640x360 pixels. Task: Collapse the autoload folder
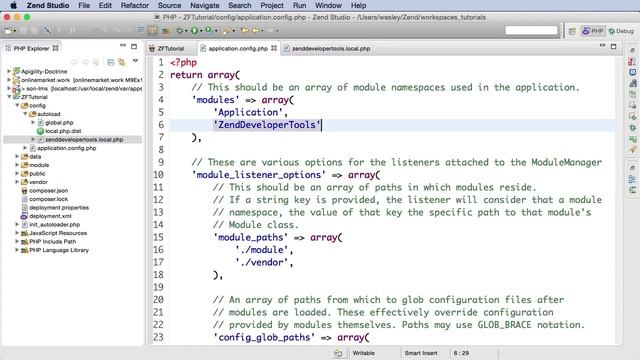(25, 114)
